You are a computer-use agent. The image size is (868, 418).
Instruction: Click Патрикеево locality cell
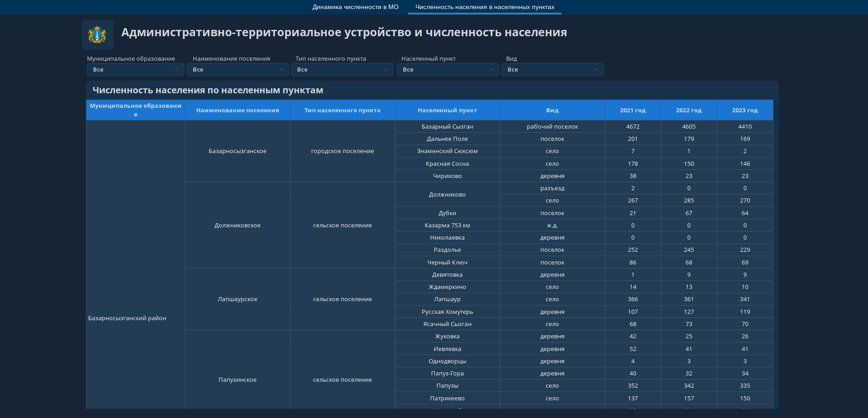[448, 398]
